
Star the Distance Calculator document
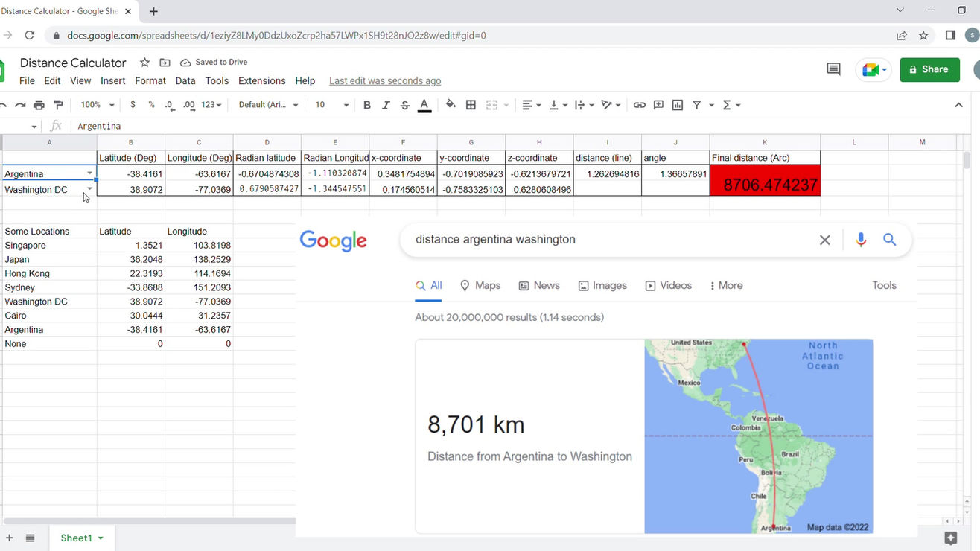click(145, 63)
